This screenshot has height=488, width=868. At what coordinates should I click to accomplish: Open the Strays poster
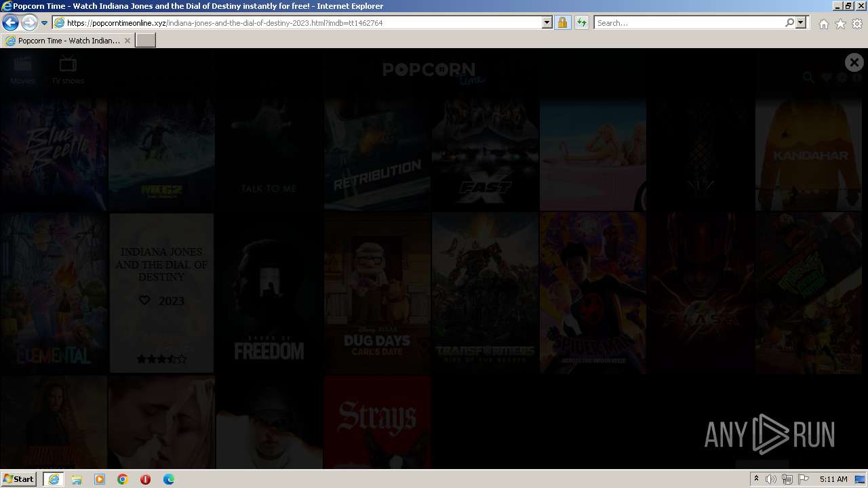(377, 422)
